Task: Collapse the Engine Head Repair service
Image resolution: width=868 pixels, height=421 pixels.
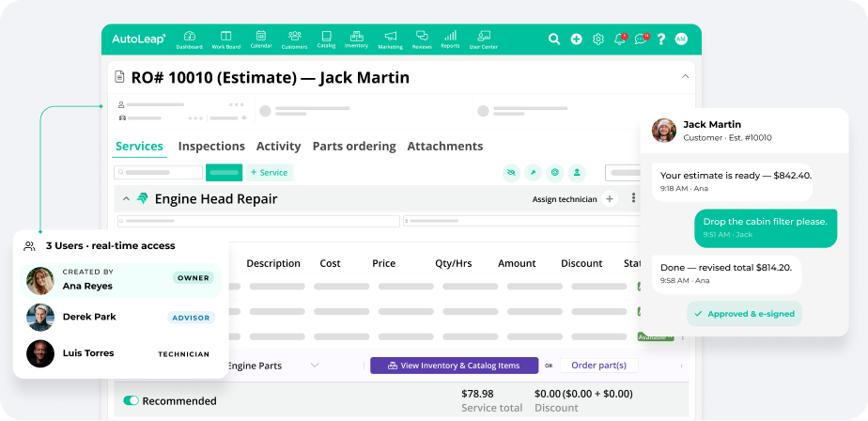Action: pyautogui.click(x=125, y=199)
